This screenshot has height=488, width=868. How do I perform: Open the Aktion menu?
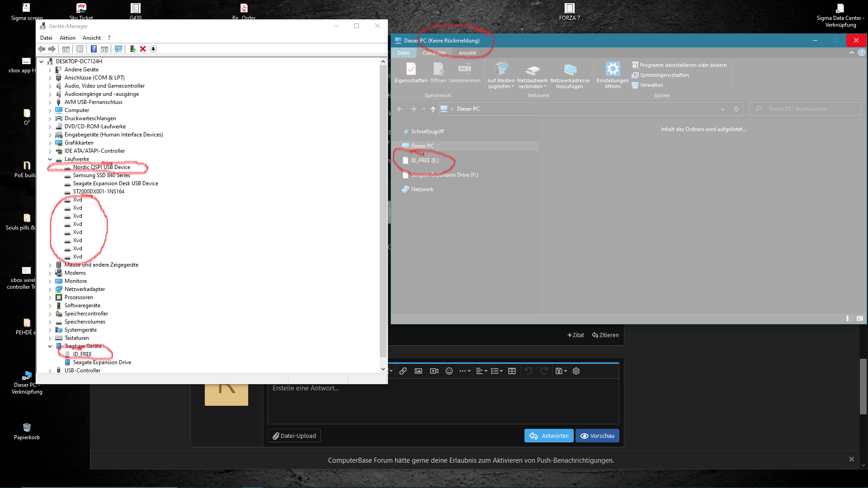point(67,38)
